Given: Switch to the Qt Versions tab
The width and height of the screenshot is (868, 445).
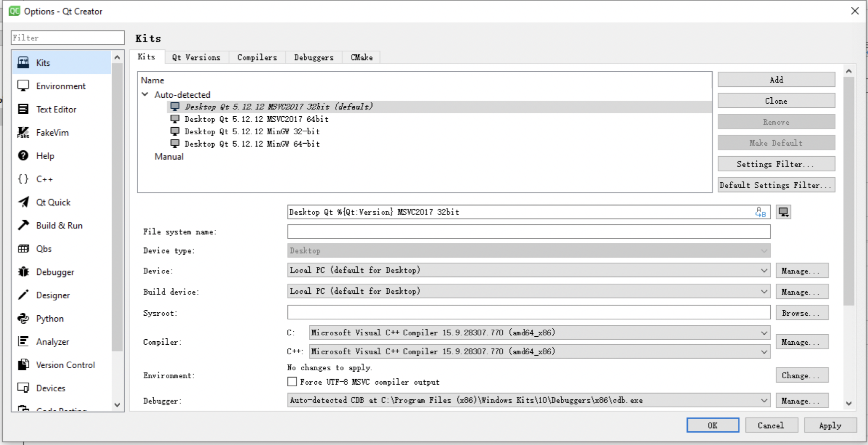Looking at the screenshot, I should click(x=196, y=57).
